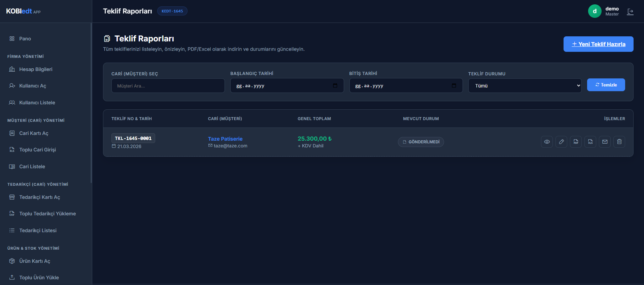
Task: Preview the quote with the eye icon
Action: pyautogui.click(x=547, y=142)
